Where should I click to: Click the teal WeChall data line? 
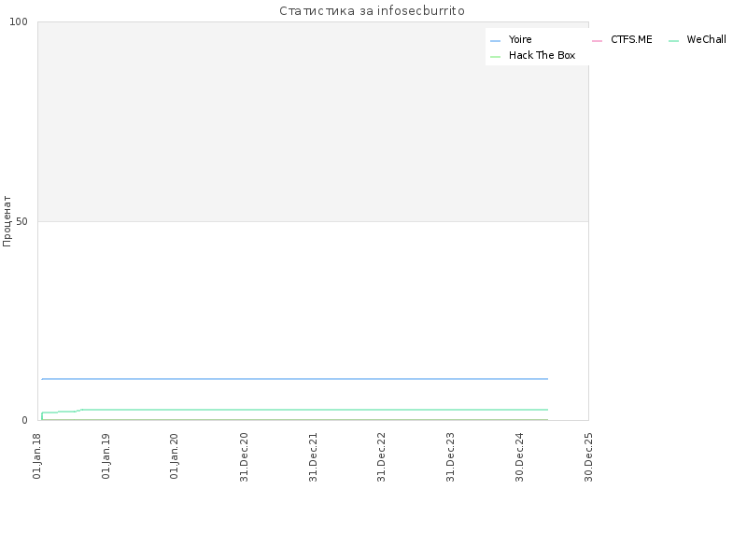pos(315,410)
